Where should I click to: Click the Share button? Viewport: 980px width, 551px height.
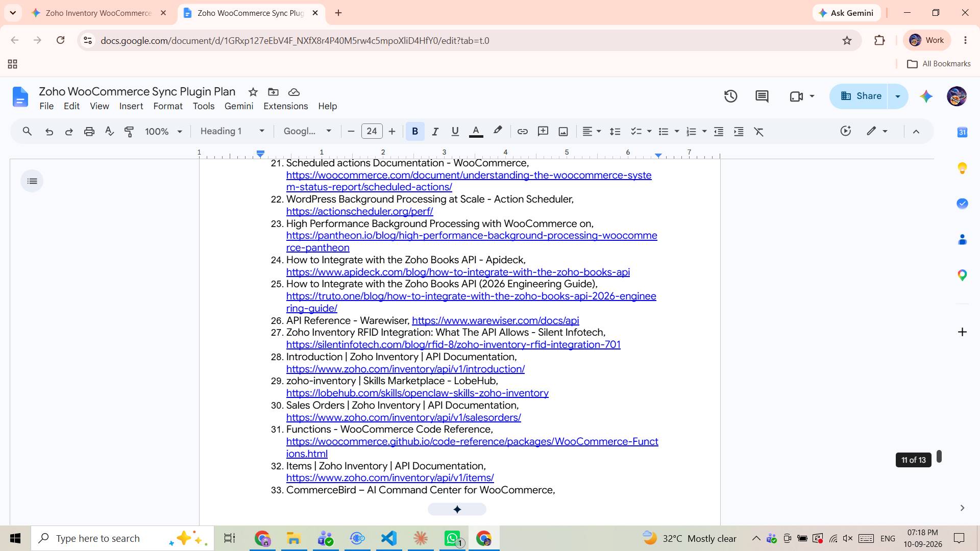[860, 96]
